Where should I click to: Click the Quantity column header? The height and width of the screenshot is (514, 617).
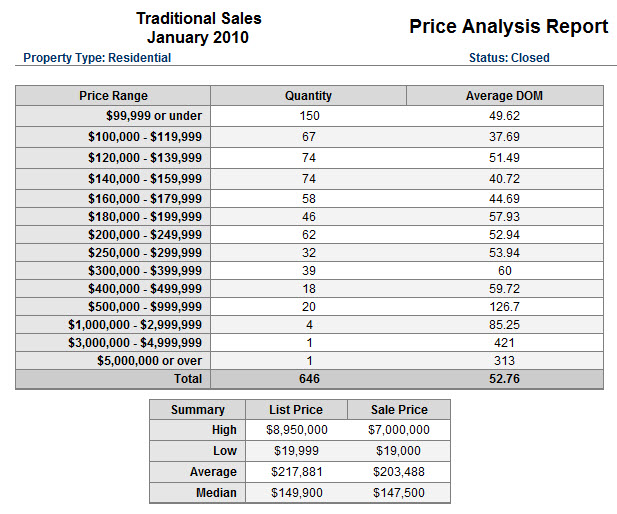pos(308,96)
